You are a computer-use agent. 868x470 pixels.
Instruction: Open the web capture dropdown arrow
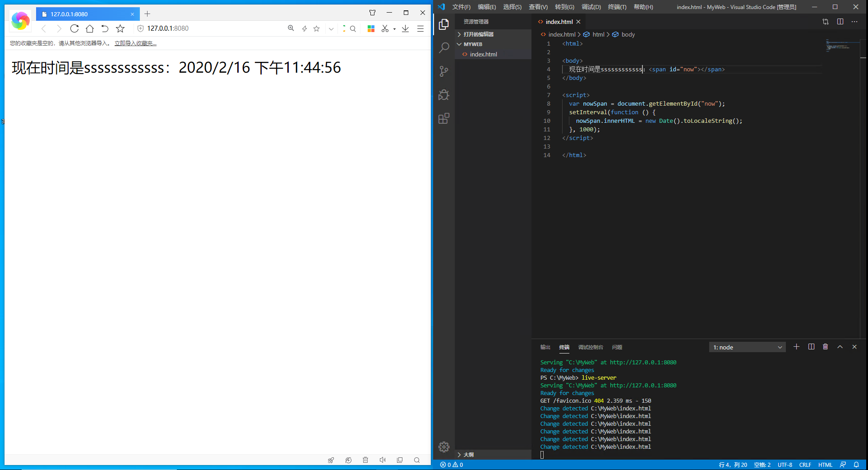coord(393,28)
